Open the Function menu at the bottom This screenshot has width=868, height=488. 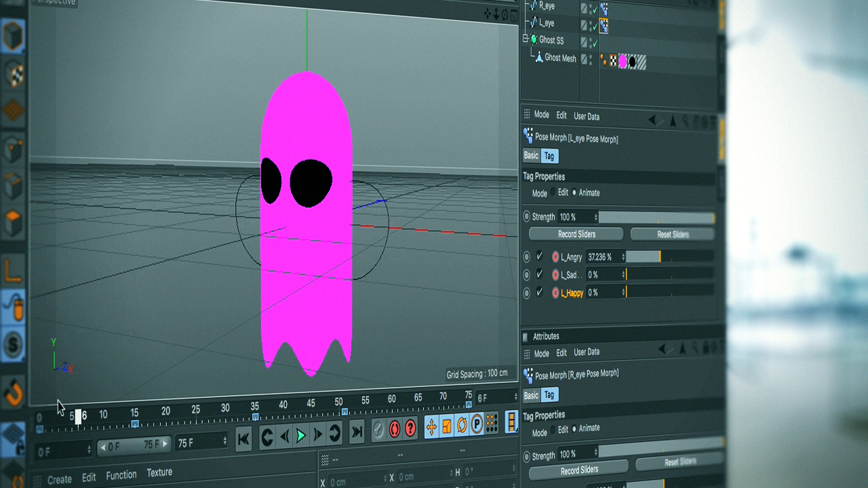click(121, 474)
